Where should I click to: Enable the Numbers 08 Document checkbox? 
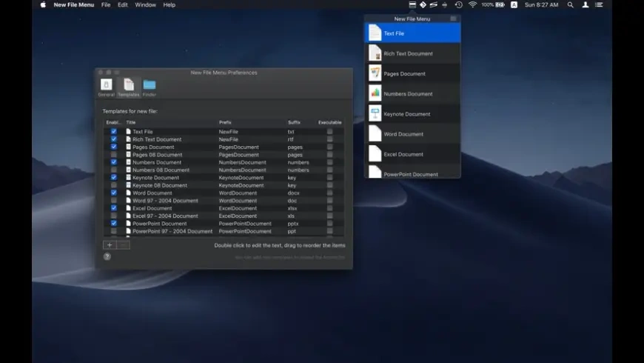click(x=114, y=170)
